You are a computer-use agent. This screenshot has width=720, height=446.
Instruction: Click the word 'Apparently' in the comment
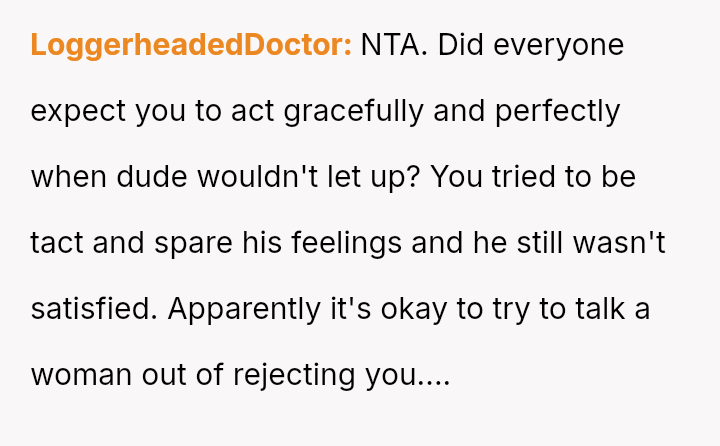tap(244, 310)
